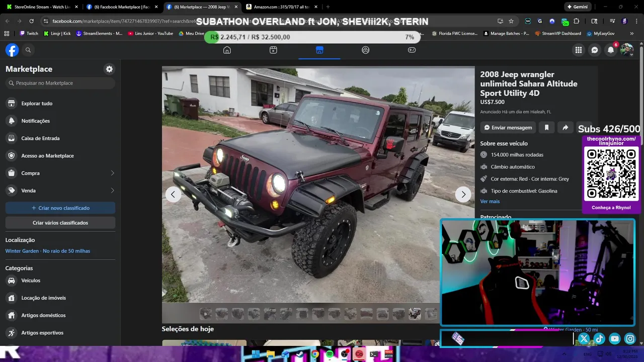This screenshot has width=644, height=362.
Task: Open Locação de imóveis category
Action: (x=60, y=298)
